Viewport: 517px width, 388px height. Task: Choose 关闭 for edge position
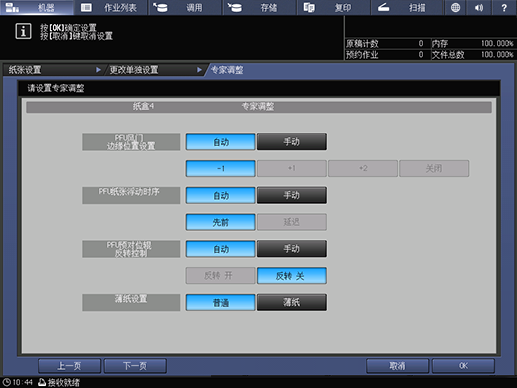[x=434, y=169]
